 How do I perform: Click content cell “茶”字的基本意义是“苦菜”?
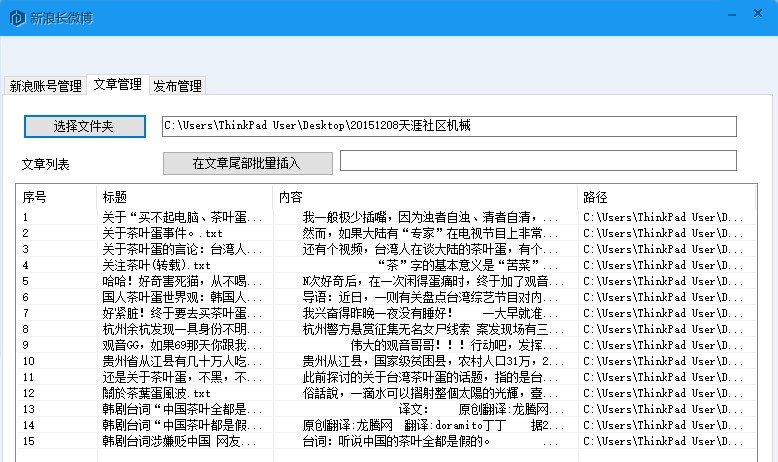(x=467, y=265)
